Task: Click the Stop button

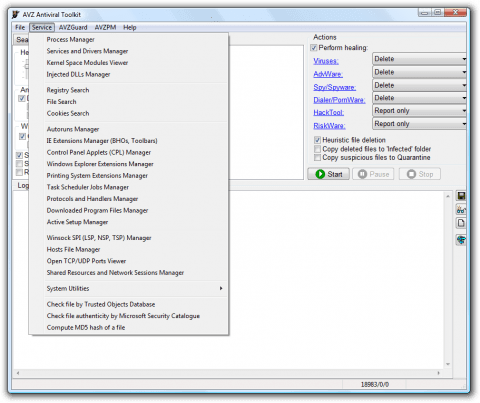Action: coord(420,174)
